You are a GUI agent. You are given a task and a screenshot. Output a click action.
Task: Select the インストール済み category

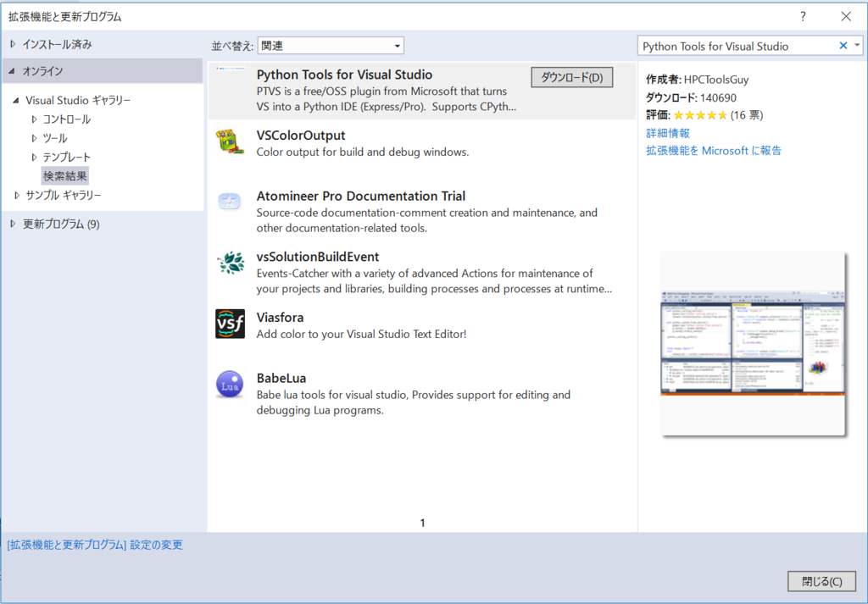(57, 44)
